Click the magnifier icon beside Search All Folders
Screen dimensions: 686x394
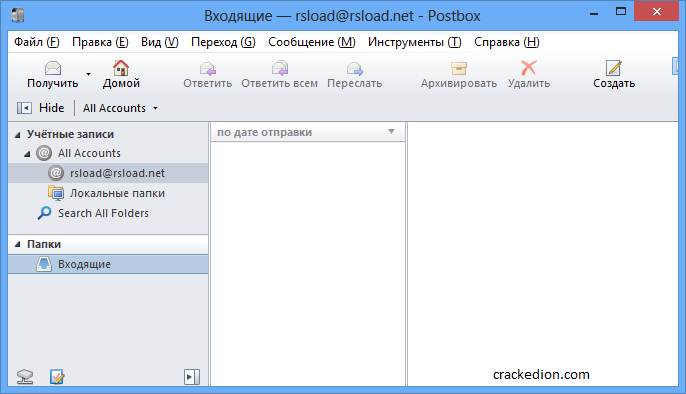point(44,213)
